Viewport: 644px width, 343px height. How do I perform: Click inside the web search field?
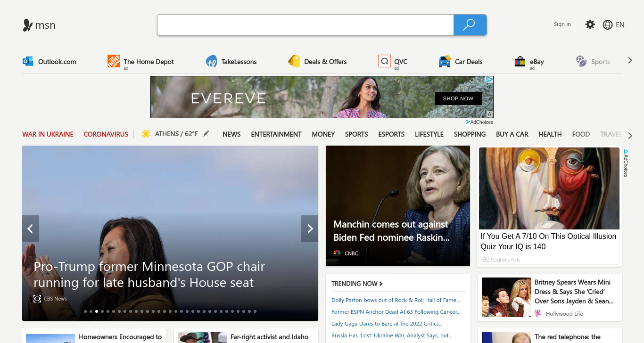tap(305, 25)
